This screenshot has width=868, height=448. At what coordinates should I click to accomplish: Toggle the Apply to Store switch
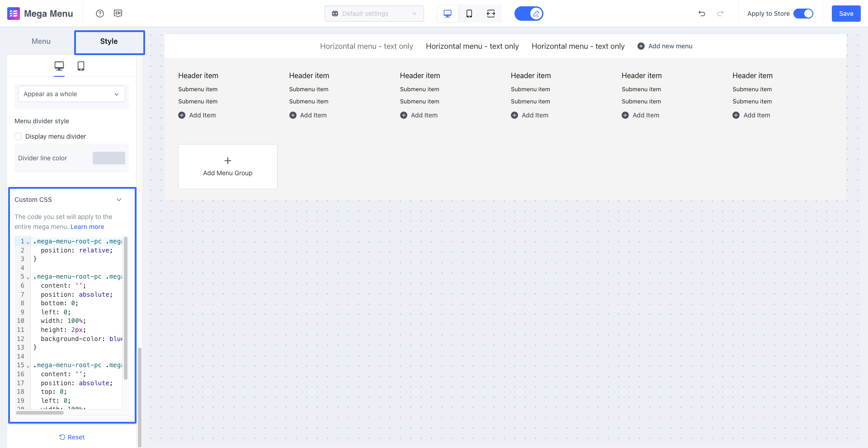click(x=803, y=14)
